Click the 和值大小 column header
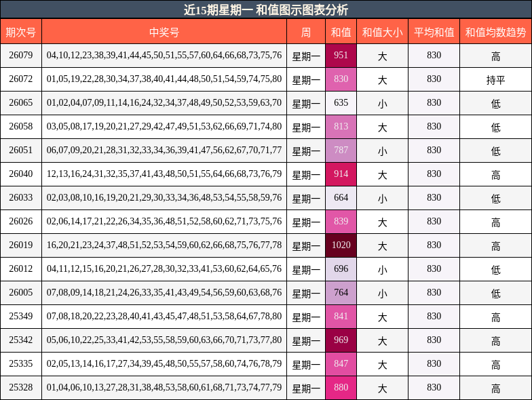Viewport: 532px width, 400px height. tap(383, 32)
